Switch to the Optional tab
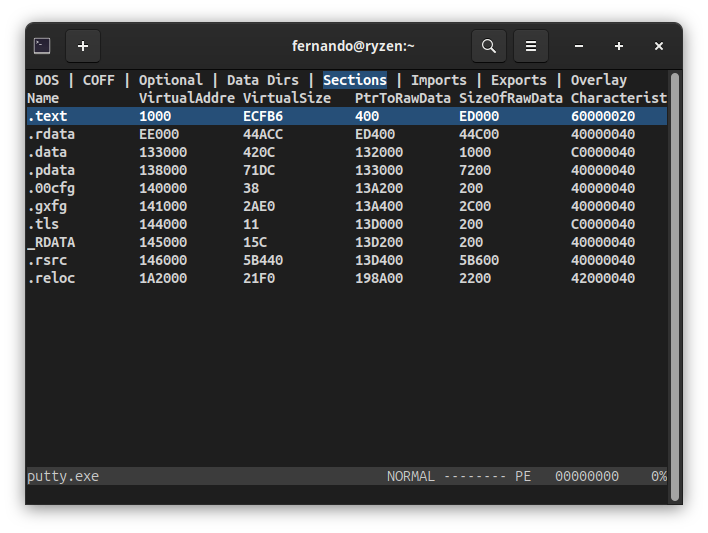The image size is (708, 533). pos(170,80)
